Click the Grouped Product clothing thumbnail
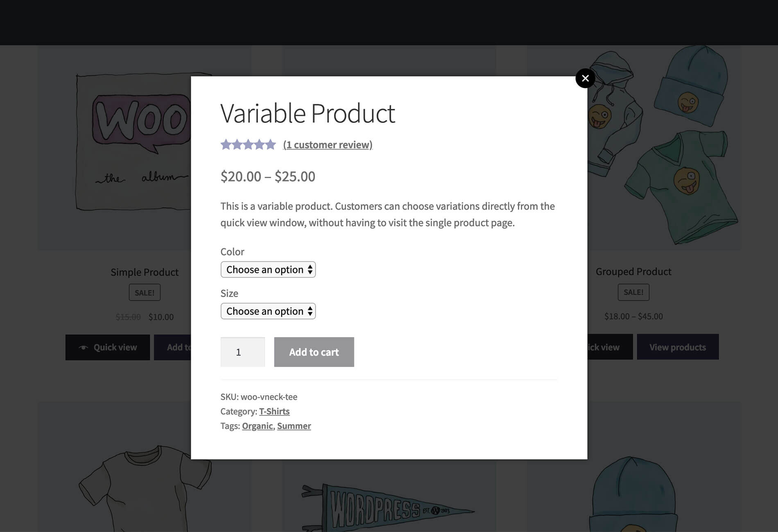The image size is (778, 532). click(x=663, y=147)
